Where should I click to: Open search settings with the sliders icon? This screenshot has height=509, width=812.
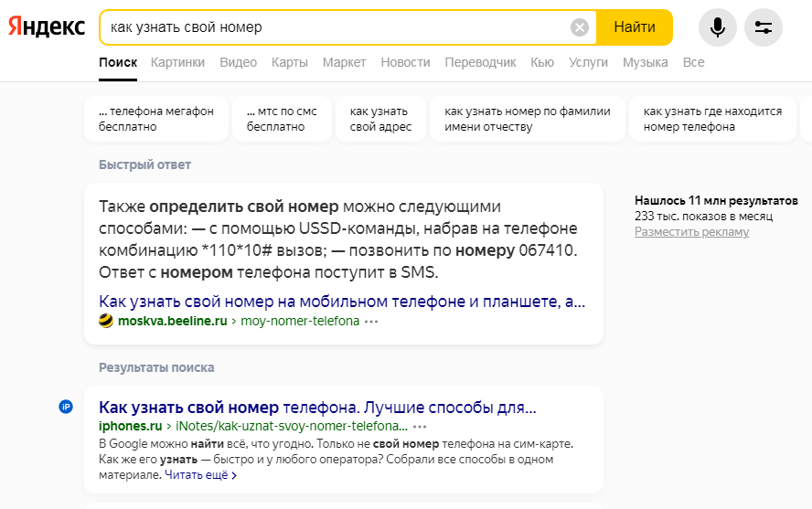(x=764, y=27)
